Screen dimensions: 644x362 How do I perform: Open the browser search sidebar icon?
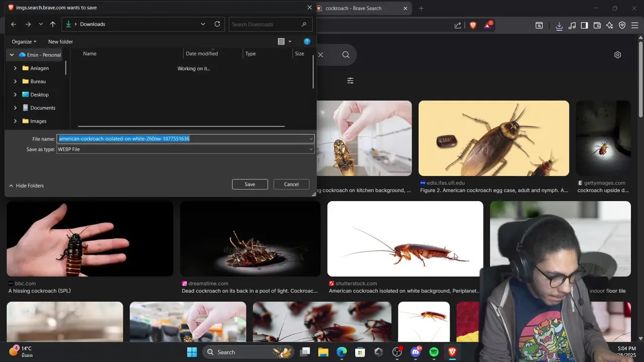coord(539,25)
